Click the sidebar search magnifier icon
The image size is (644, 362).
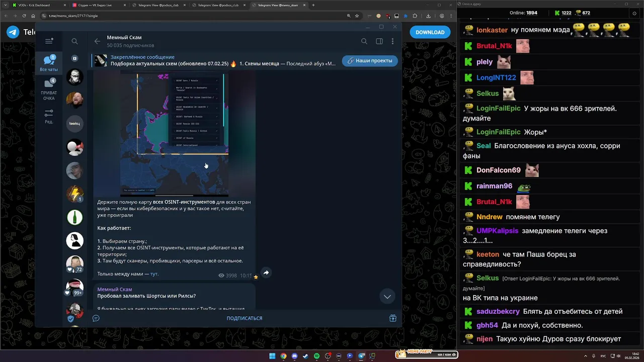click(74, 41)
